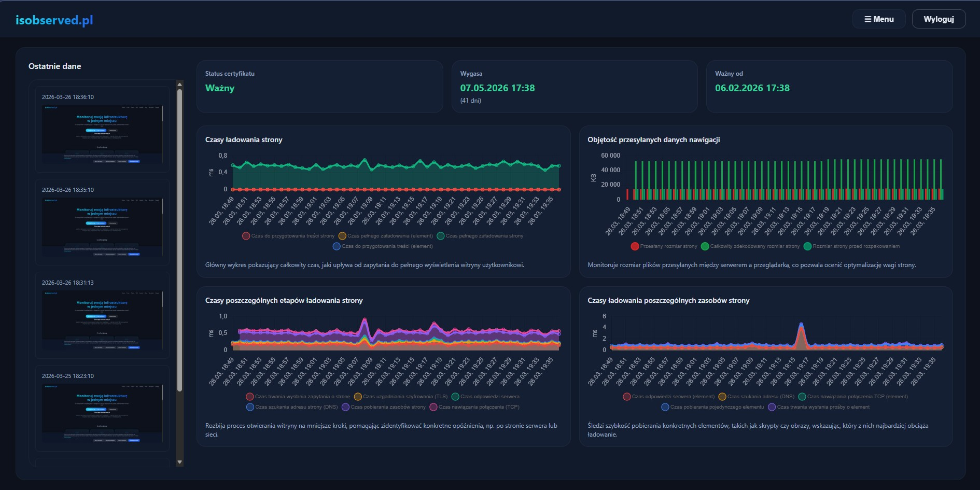
Task: Go to isobserved.pl logo home link
Action: [x=54, y=20]
